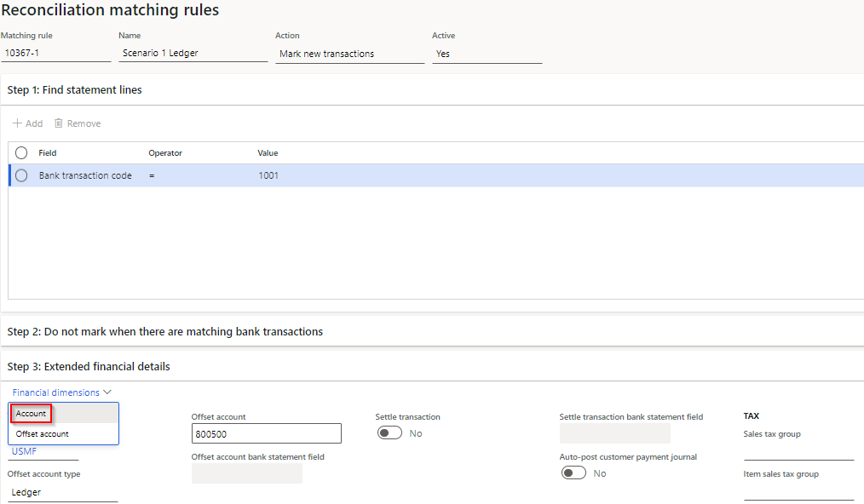This screenshot has height=504, width=864.
Task: Toggle Settle transaction switch
Action: (x=389, y=432)
